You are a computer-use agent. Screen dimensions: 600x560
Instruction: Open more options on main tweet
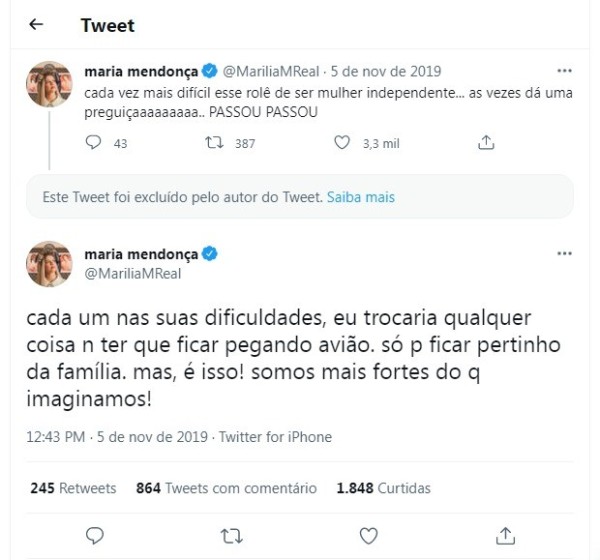[x=565, y=253]
